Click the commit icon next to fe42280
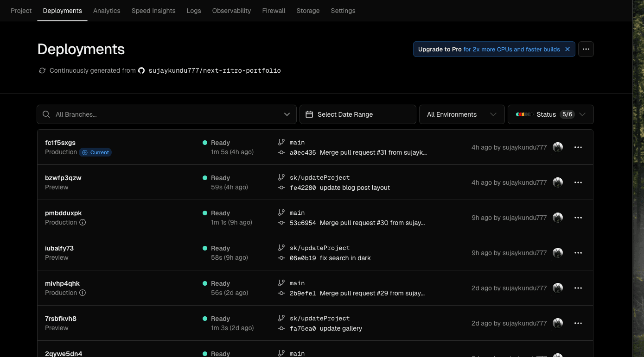The image size is (644, 357). click(281, 188)
